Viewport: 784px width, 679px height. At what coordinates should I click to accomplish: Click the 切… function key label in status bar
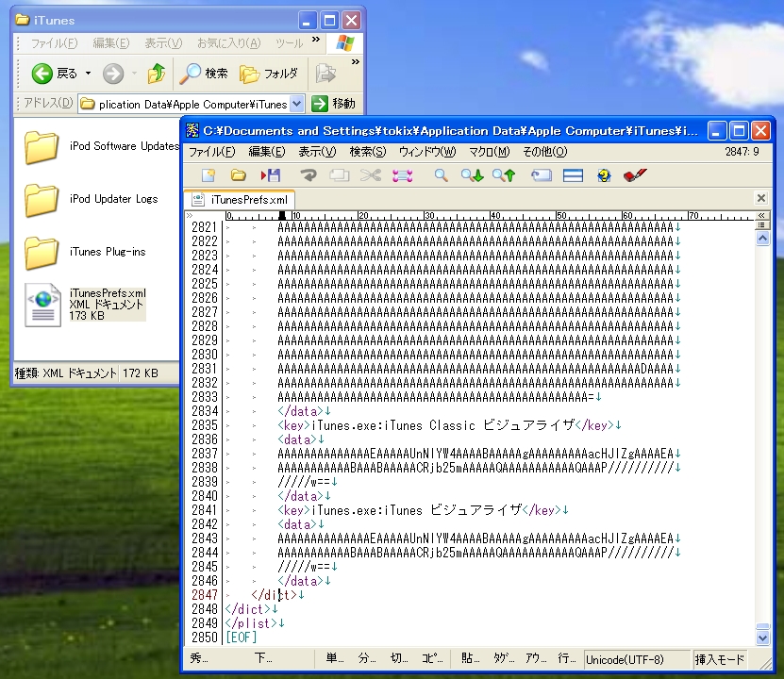(398, 658)
